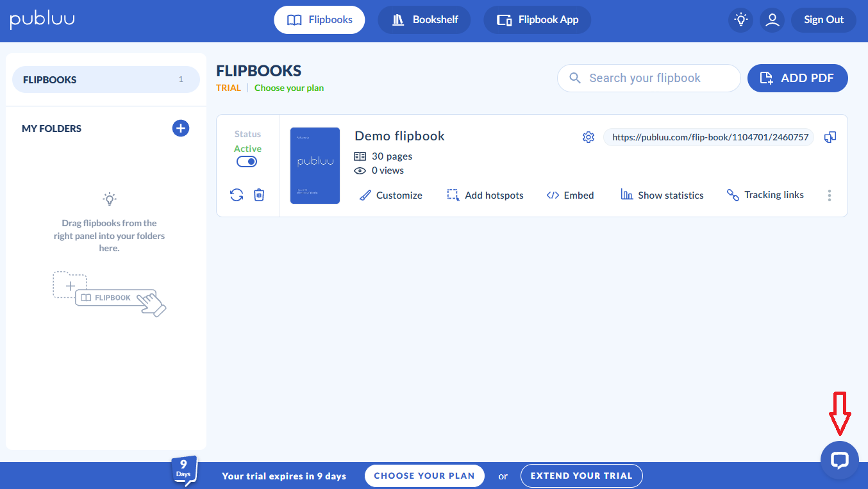Click the refresh flipbook icon

(x=237, y=195)
